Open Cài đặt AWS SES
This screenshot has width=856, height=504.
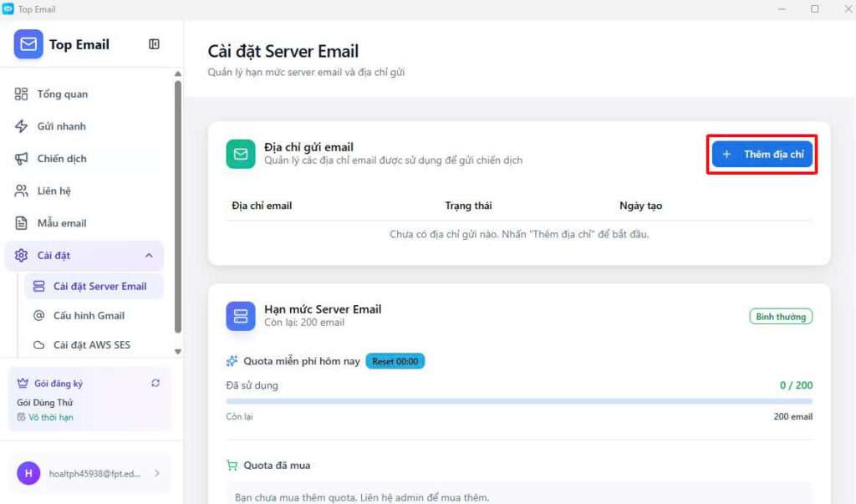(94, 345)
